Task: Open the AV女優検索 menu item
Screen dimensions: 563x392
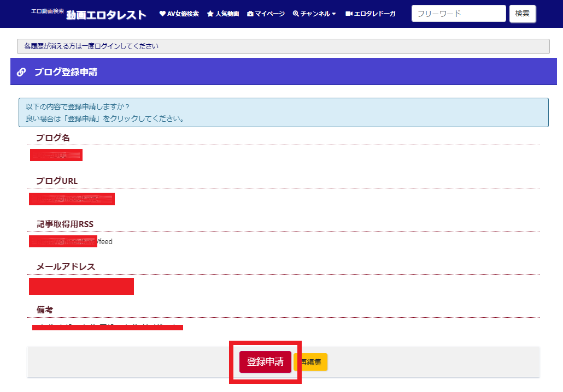Action: (x=183, y=14)
